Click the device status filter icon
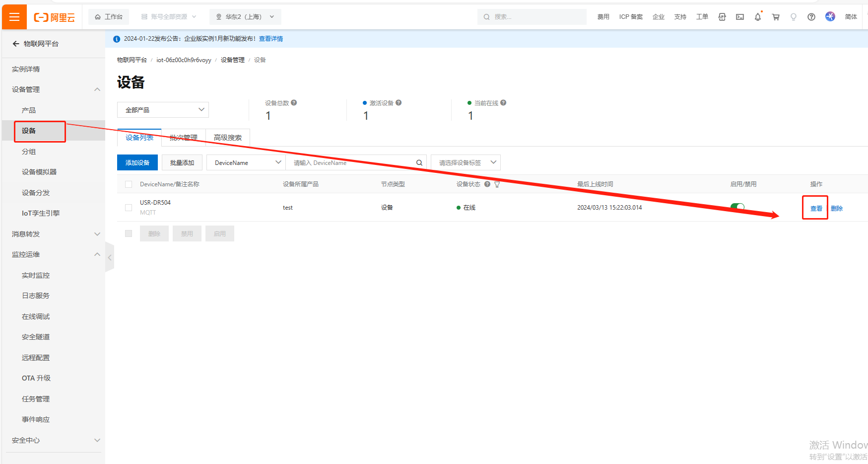 [x=497, y=184]
